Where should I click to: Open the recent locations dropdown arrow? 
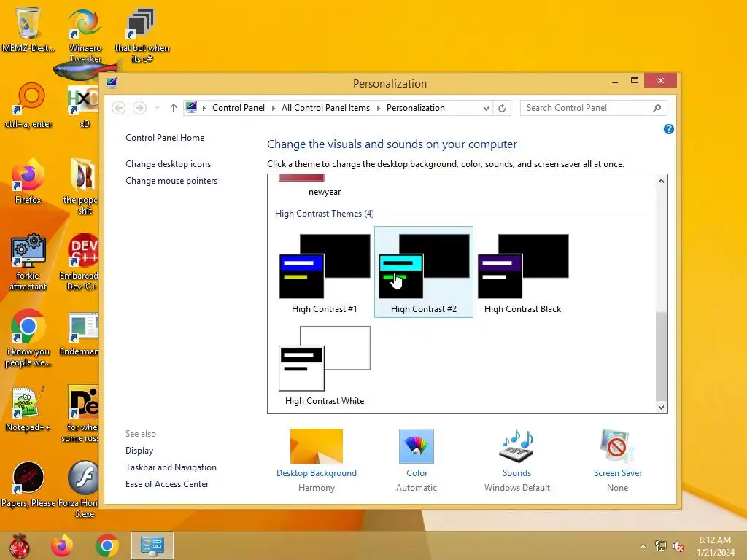click(157, 108)
